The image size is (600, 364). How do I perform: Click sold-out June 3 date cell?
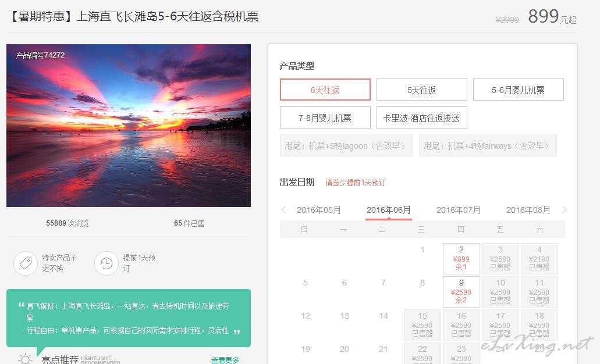[x=500, y=259]
